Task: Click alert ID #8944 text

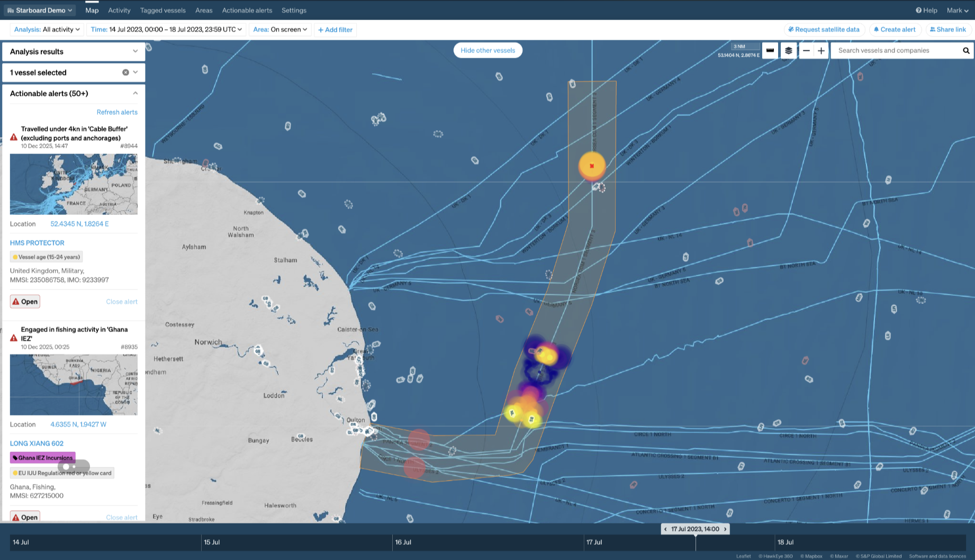Action: point(129,146)
